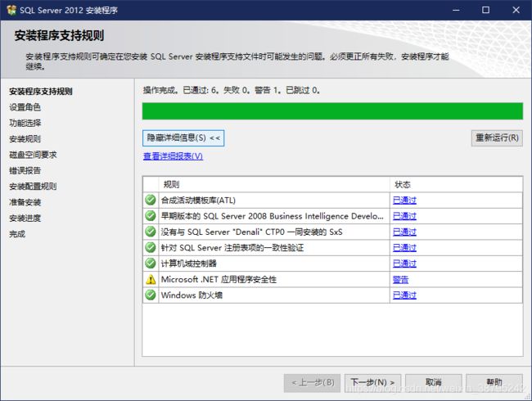This screenshot has height=401, width=532.
Task: Click rule text 计算机域控制器
Action: 188,264
